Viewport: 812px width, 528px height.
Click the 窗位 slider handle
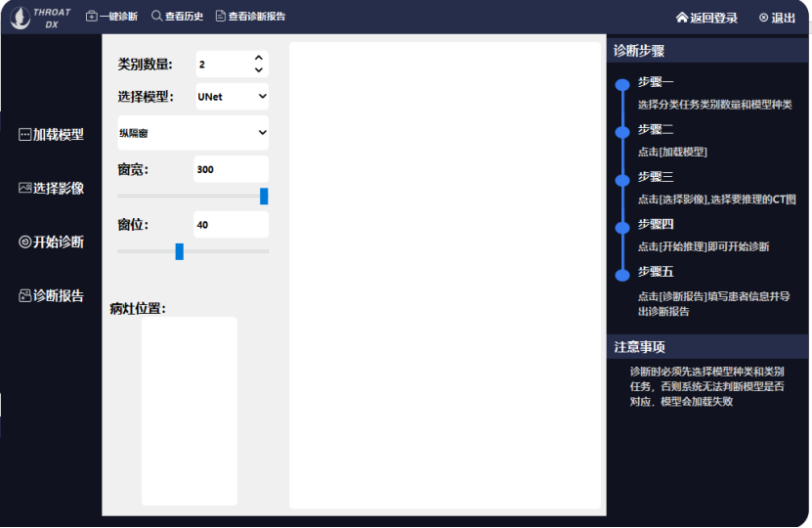pyautogui.click(x=180, y=252)
